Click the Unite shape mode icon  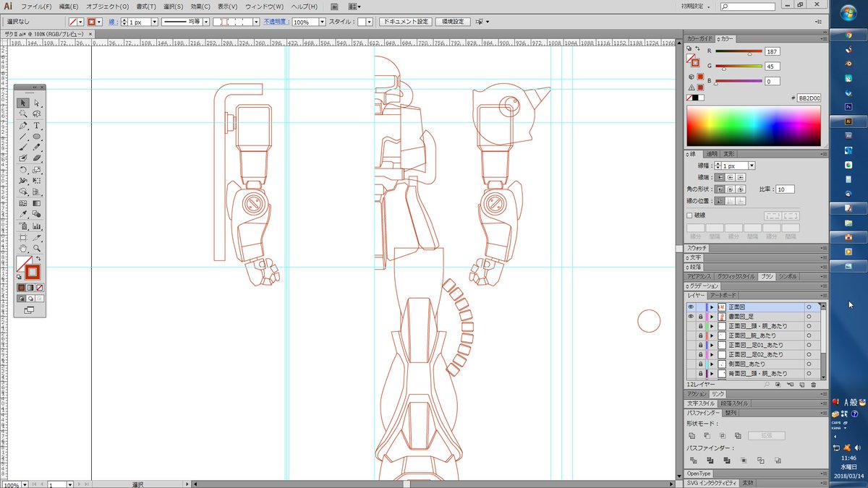coord(692,435)
